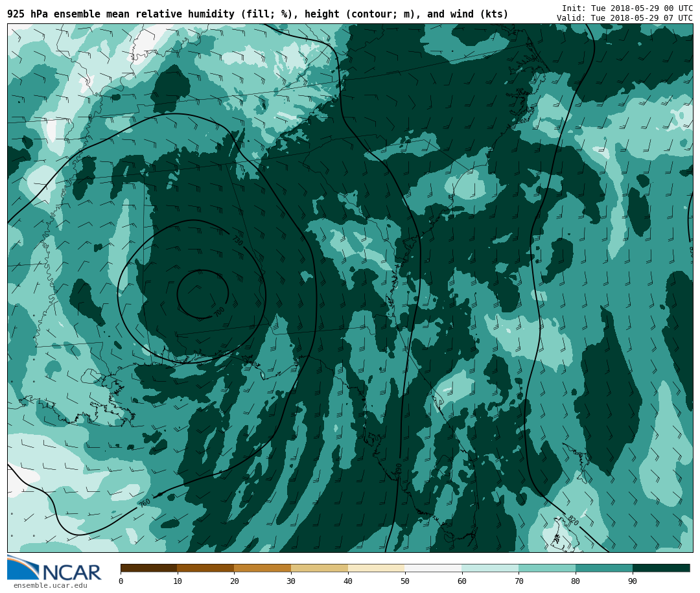Click the 700 height contour label

point(220,312)
